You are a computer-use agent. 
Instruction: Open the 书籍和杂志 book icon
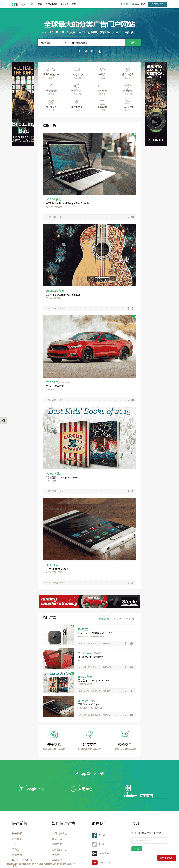(x=128, y=102)
